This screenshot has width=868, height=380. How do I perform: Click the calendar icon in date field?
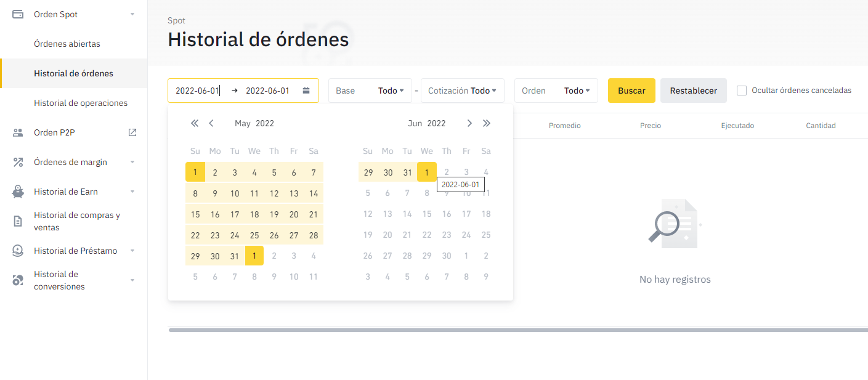click(306, 91)
